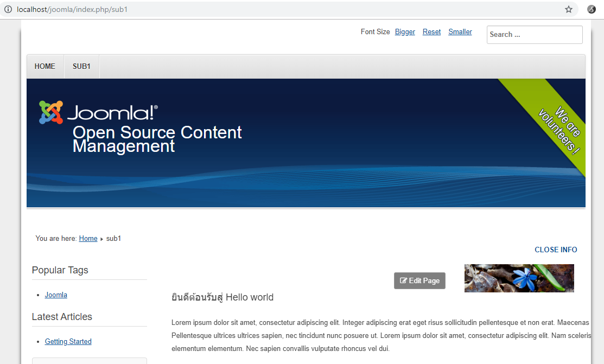This screenshot has width=604, height=364.
Task: Click the Joomla! logo in the banner
Action: 98,112
